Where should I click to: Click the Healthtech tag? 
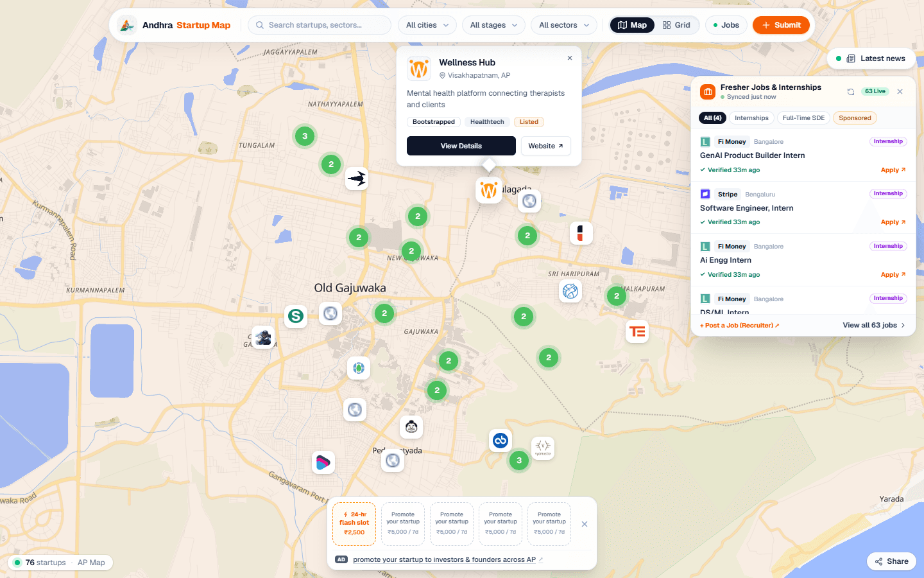(487, 122)
